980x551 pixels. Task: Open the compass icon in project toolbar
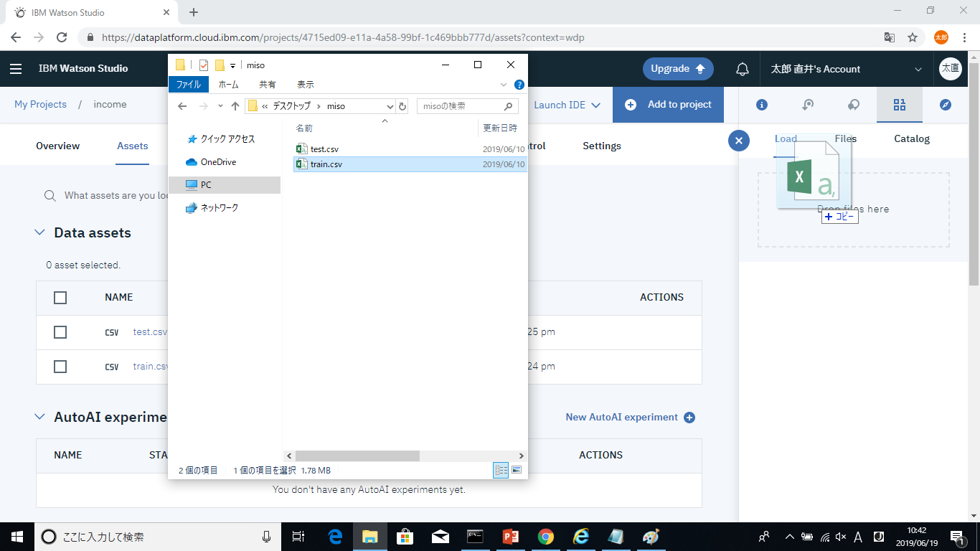(946, 105)
